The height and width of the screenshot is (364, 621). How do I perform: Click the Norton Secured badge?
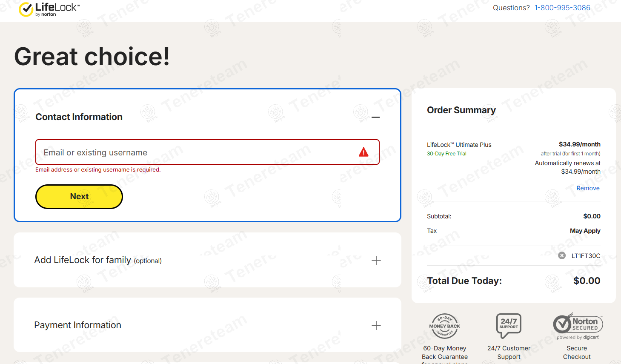pos(578,327)
